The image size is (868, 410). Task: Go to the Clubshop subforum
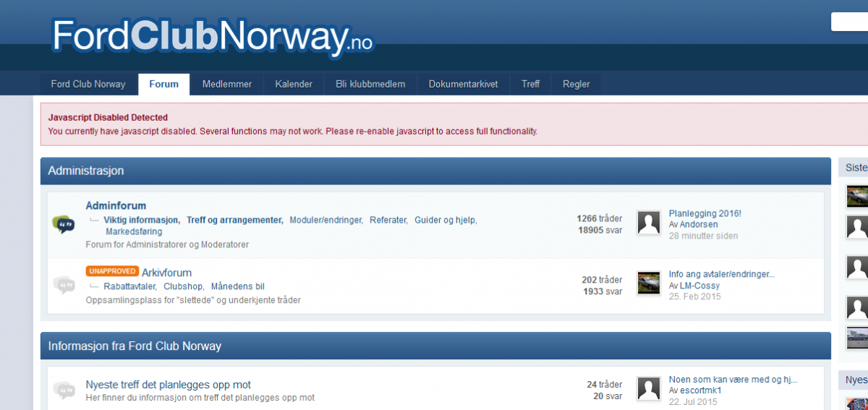click(184, 286)
